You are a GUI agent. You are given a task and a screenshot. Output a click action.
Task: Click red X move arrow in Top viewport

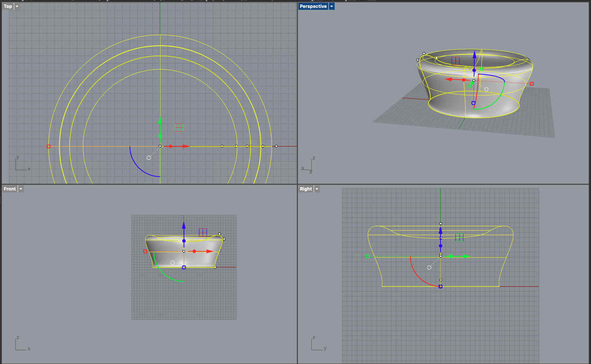[186, 146]
